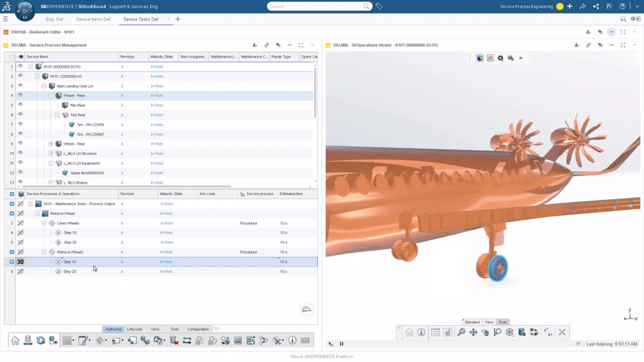Pause using the pause button below the viewer
The width and height of the screenshot is (644, 362).
tap(341, 344)
